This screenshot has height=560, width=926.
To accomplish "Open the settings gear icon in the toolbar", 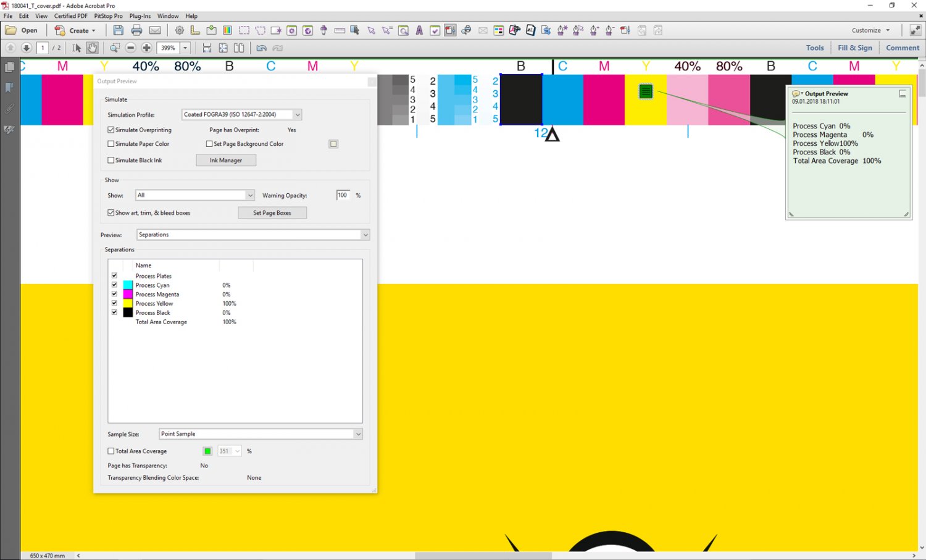I will (180, 30).
